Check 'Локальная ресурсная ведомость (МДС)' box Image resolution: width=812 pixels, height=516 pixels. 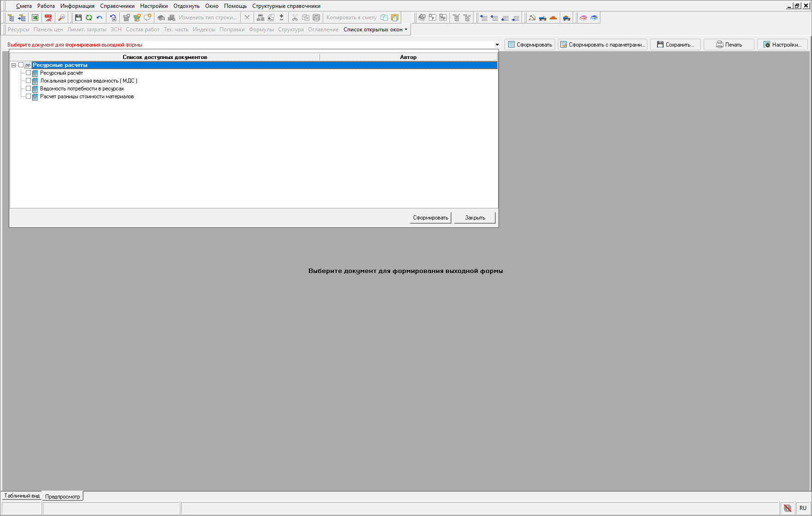(29, 81)
